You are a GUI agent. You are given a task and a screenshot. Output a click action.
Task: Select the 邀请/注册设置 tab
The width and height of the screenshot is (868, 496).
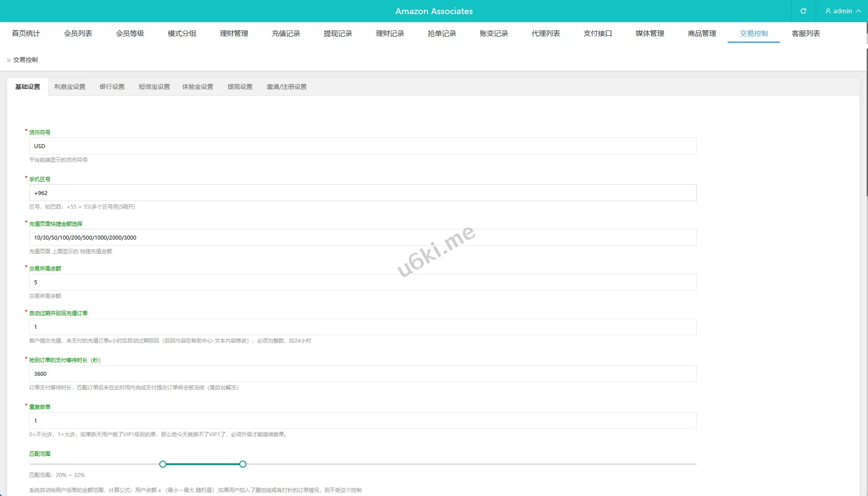click(286, 87)
